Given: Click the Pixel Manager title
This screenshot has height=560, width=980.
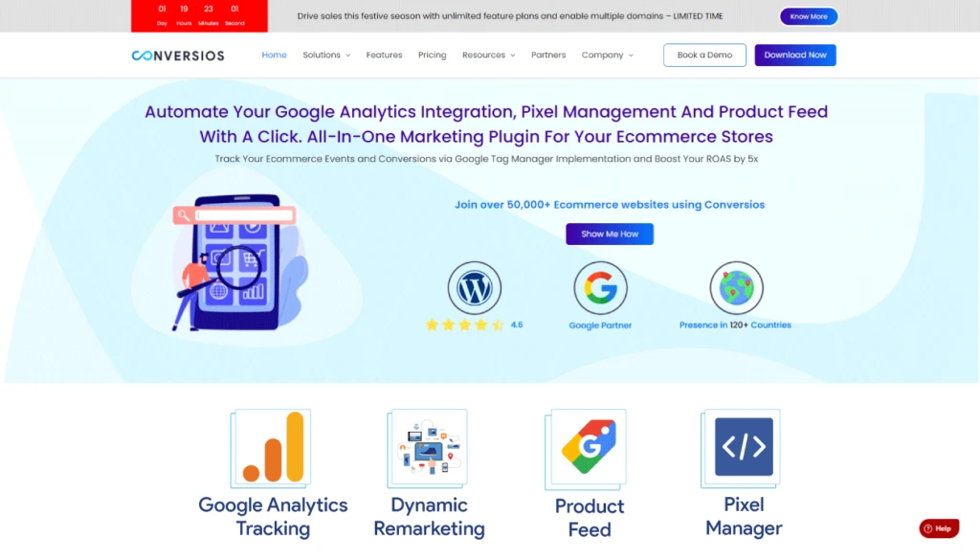Looking at the screenshot, I should (744, 516).
